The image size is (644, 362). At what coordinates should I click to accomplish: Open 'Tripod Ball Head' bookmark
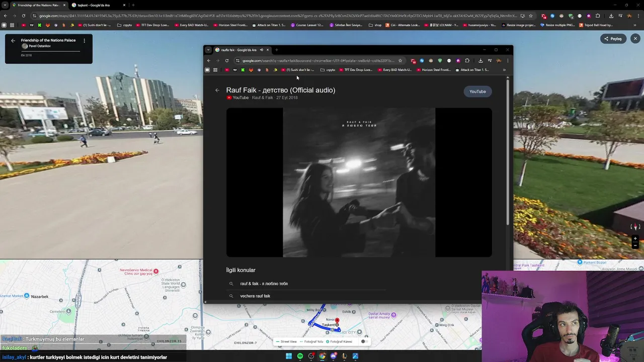point(596,25)
